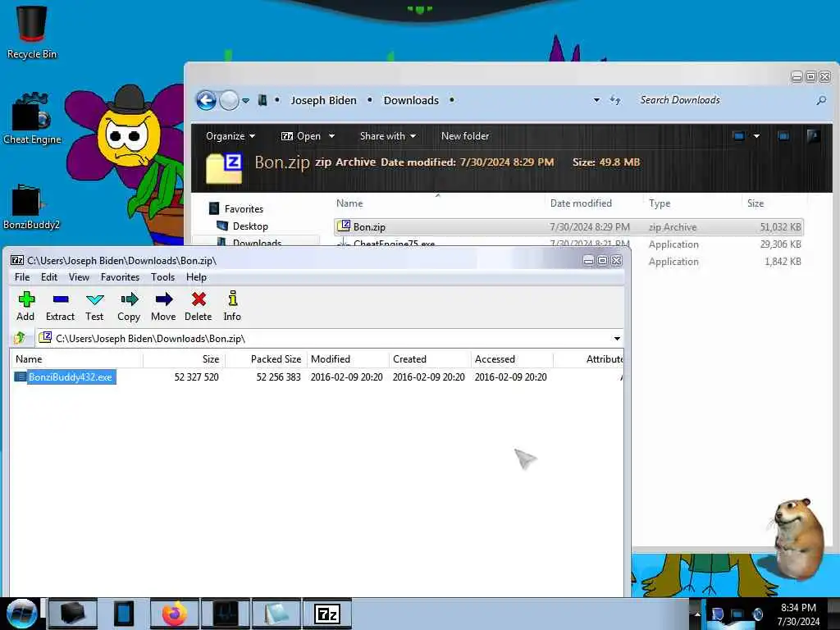The width and height of the screenshot is (840, 630).
Task: Sort 7-Zip list by Modified column
Action: [348, 359]
